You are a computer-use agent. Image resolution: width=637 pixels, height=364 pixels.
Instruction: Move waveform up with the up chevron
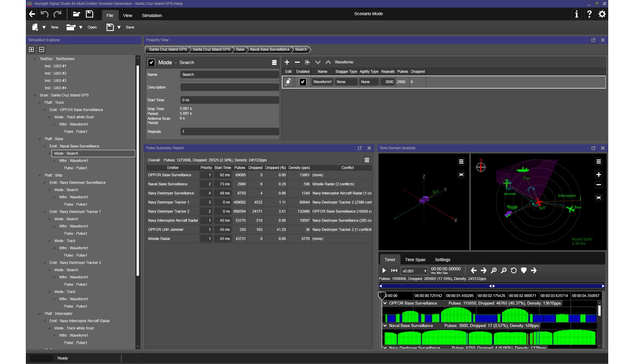click(328, 62)
